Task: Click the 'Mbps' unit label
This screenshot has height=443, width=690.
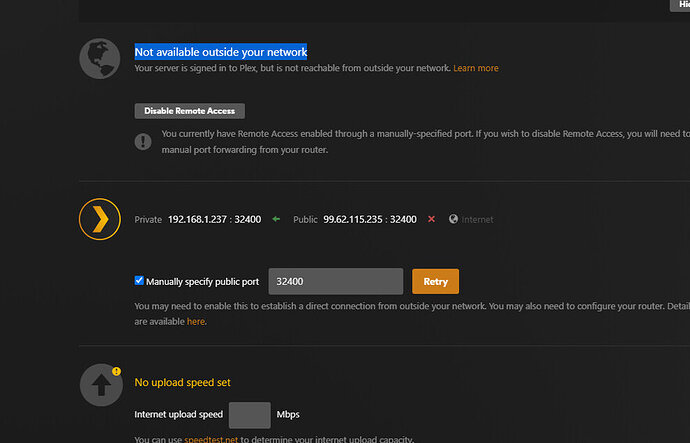Action: point(288,414)
